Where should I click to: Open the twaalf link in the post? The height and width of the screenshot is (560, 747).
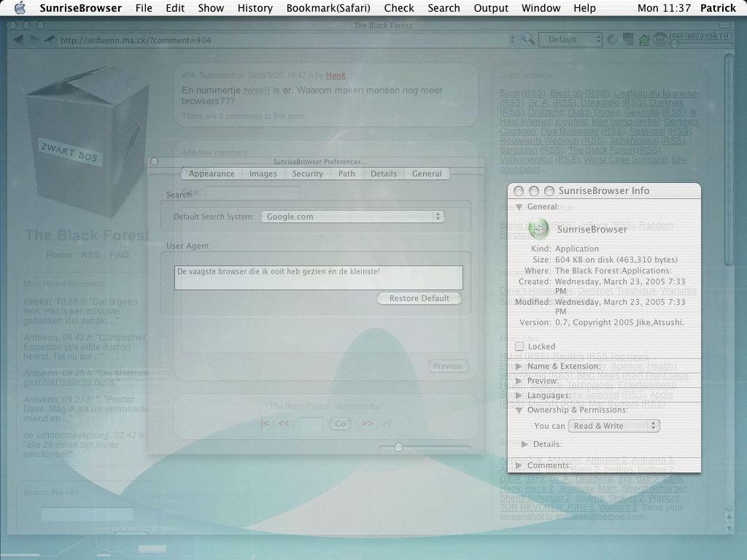tap(257, 90)
